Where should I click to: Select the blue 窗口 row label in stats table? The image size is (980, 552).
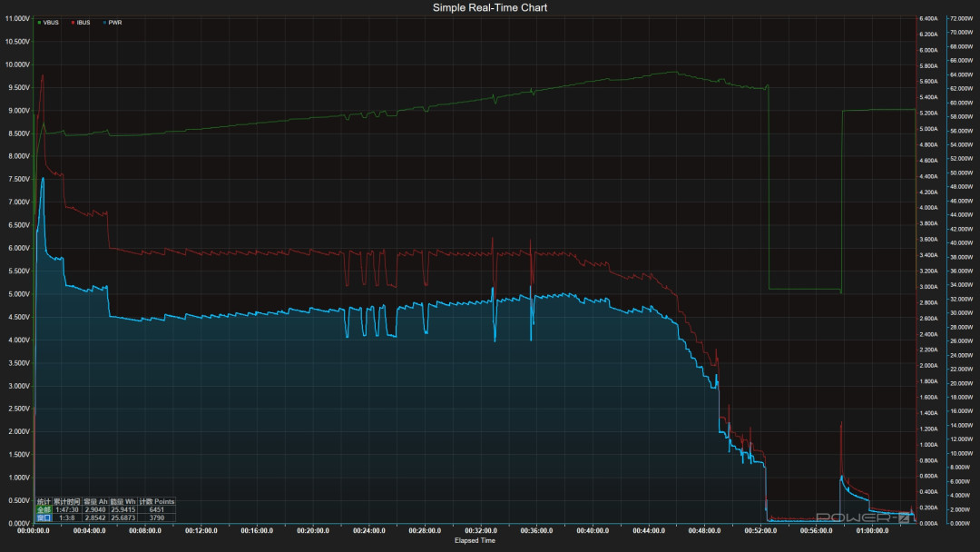[x=44, y=517]
